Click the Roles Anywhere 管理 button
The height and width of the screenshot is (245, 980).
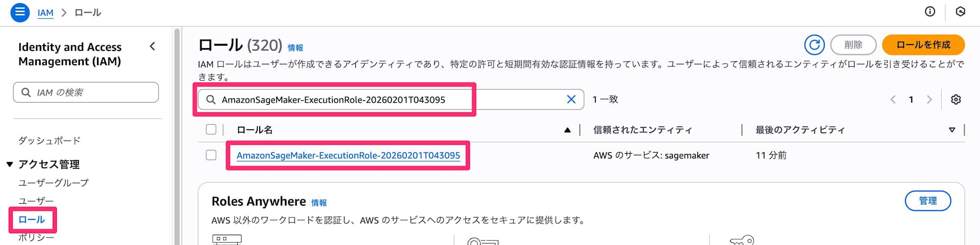click(x=928, y=201)
